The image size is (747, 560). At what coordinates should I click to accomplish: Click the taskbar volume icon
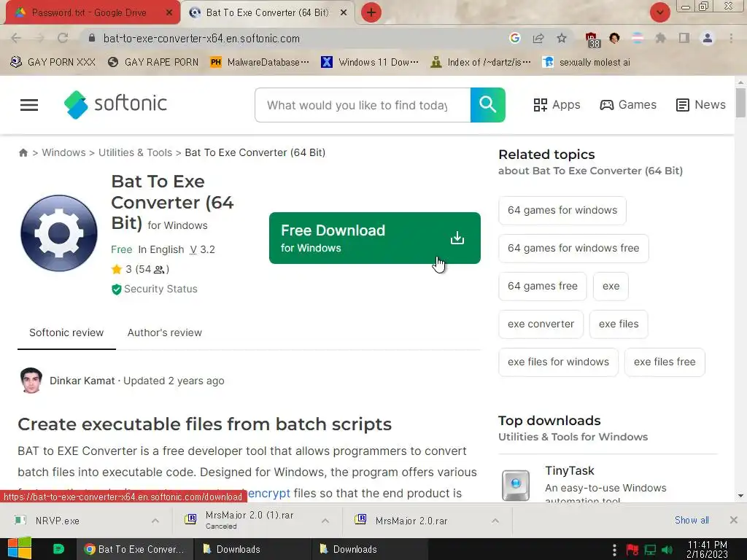pyautogui.click(x=668, y=550)
